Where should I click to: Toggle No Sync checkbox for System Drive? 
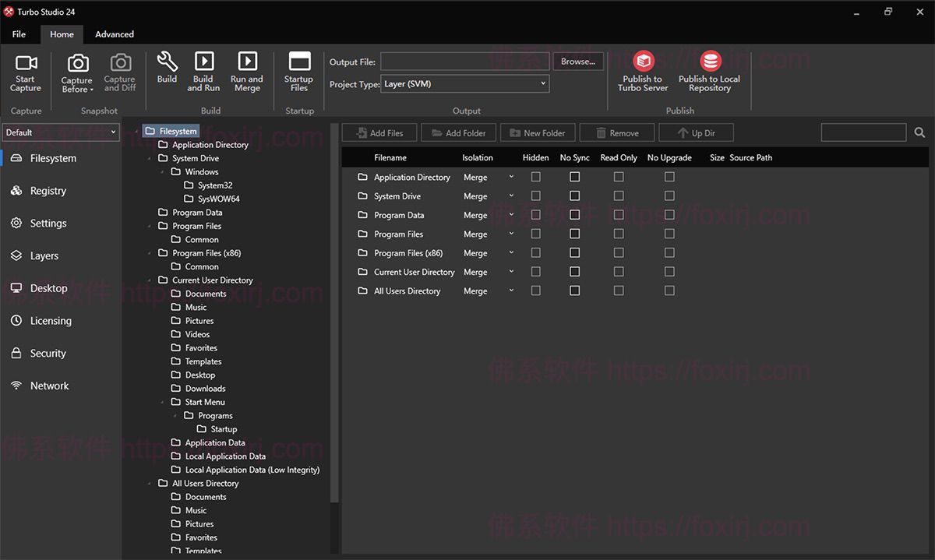point(574,196)
